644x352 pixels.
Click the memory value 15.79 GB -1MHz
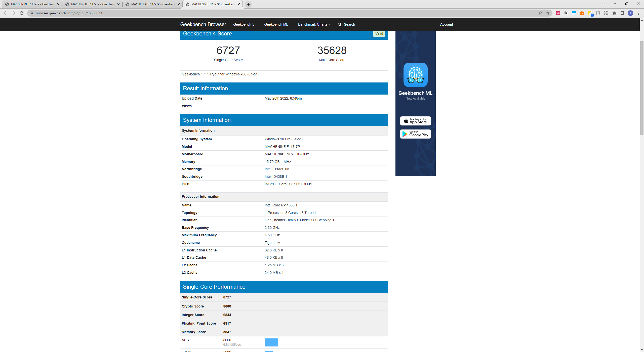coord(278,162)
